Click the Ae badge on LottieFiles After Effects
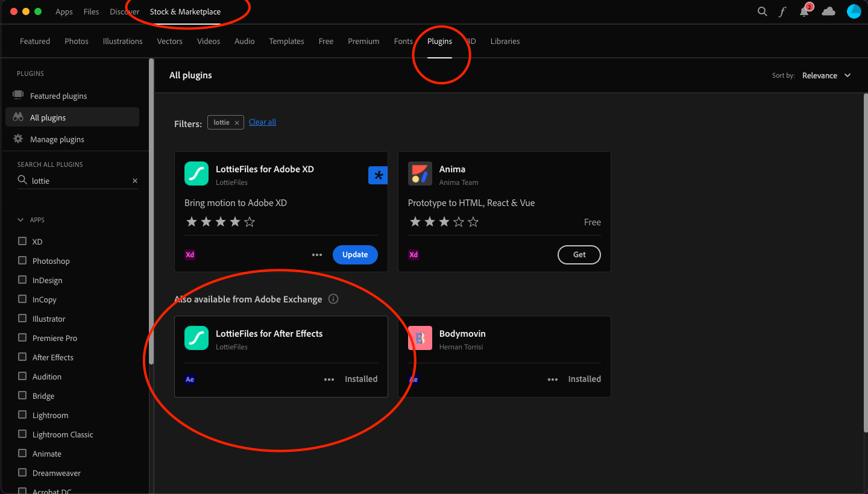Screen dimensions: 868x494 click(x=190, y=380)
